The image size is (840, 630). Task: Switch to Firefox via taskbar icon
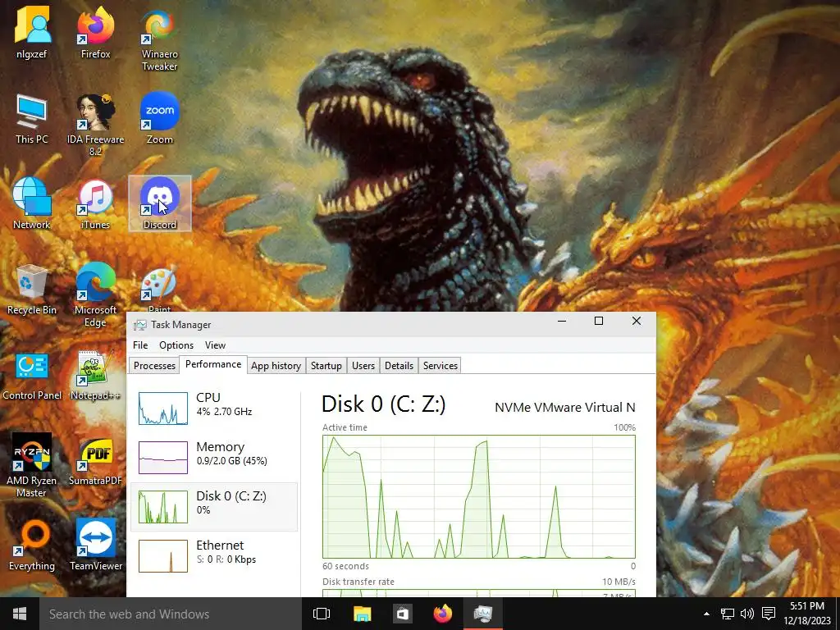click(x=442, y=614)
